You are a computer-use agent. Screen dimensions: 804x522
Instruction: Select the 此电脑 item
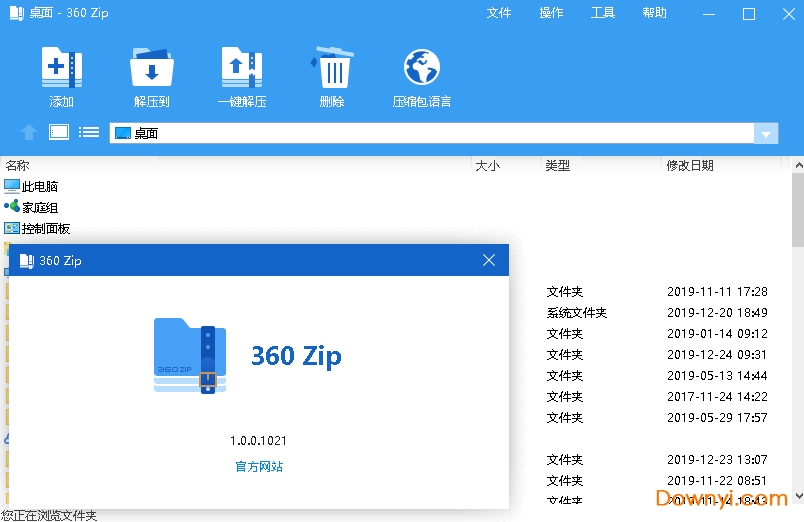40,187
